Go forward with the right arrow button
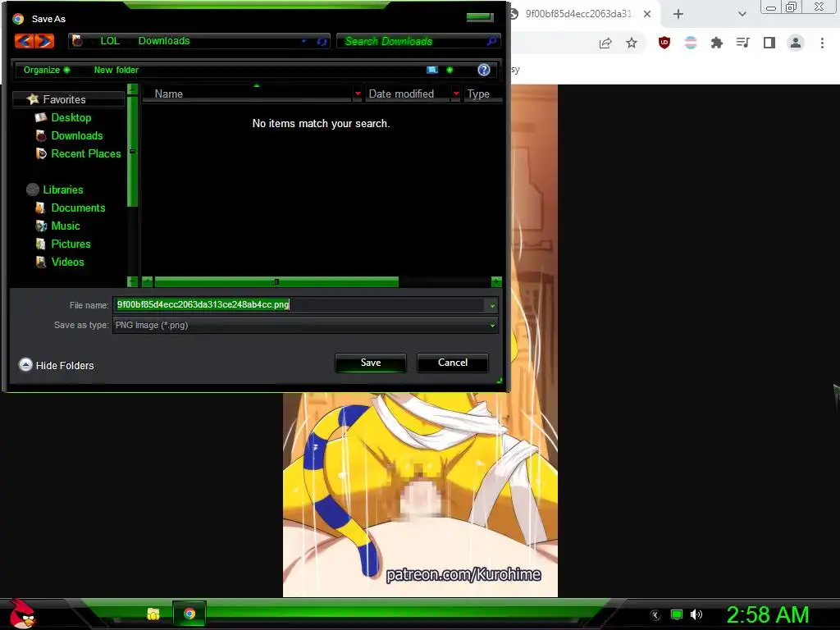Screen dimensions: 840x630 pyautogui.click(x=45, y=41)
